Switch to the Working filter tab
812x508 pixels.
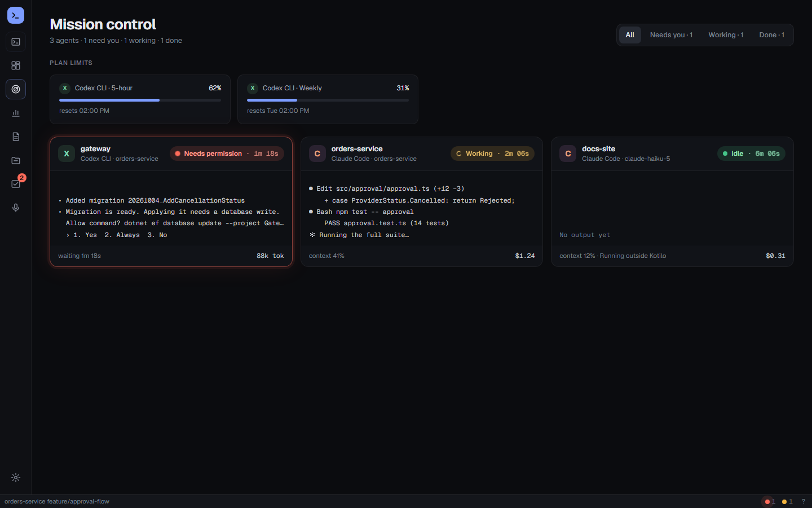[x=726, y=35]
